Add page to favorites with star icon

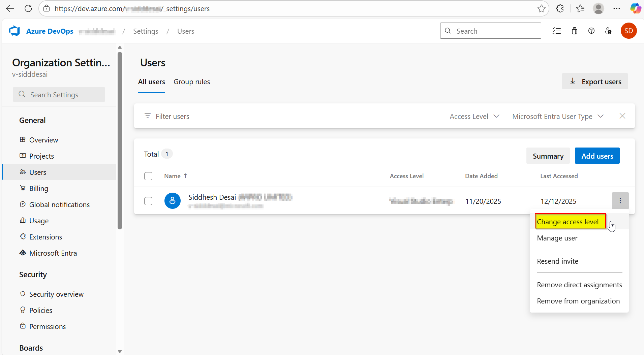click(541, 8)
